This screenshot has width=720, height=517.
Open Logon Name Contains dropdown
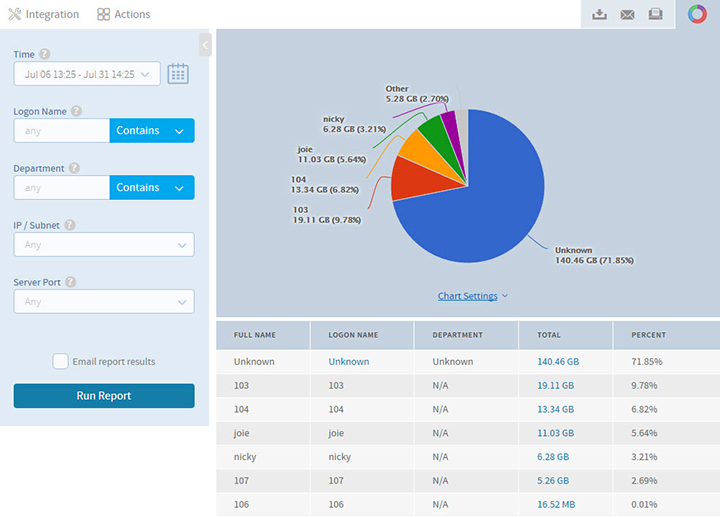pyautogui.click(x=152, y=130)
